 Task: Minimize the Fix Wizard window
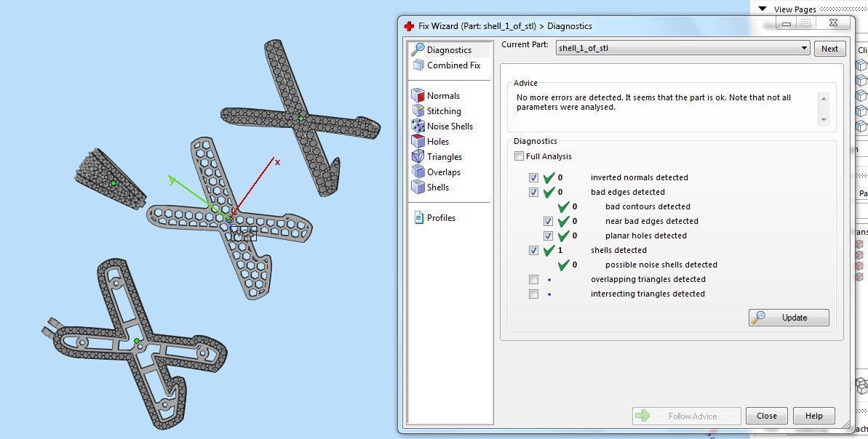786,23
